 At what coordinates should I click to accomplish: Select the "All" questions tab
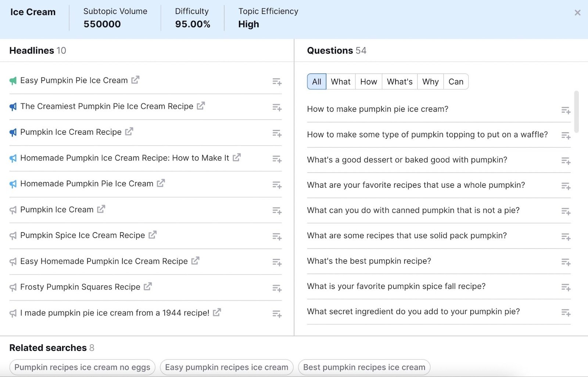(316, 81)
